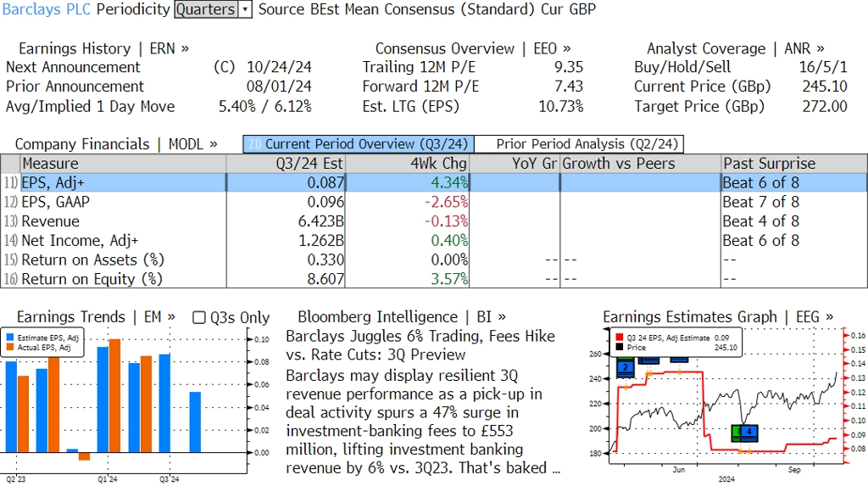
Task: Click the Past Surprise column header
Action: click(x=793, y=164)
